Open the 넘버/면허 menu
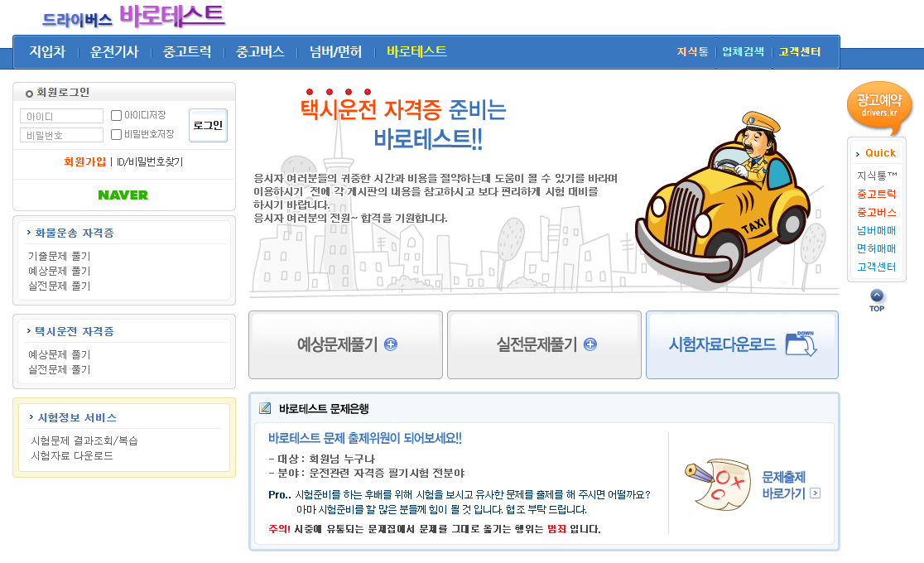This screenshot has width=924, height=563. tap(335, 52)
